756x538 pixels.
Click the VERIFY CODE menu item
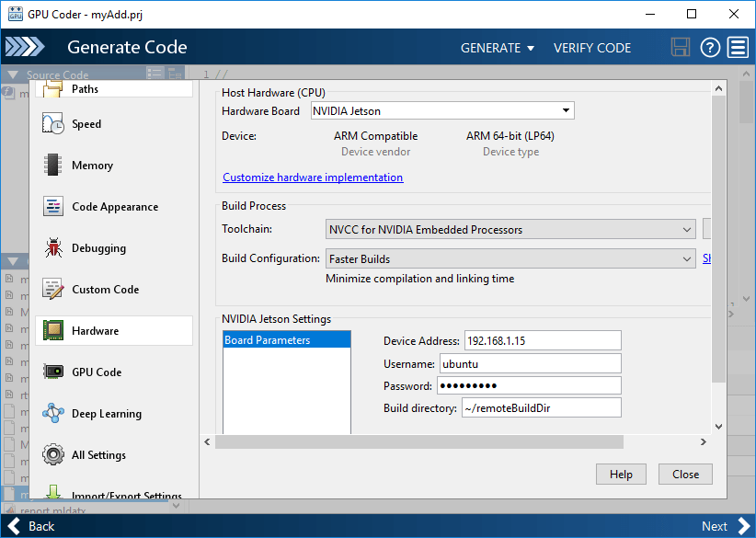pos(592,47)
